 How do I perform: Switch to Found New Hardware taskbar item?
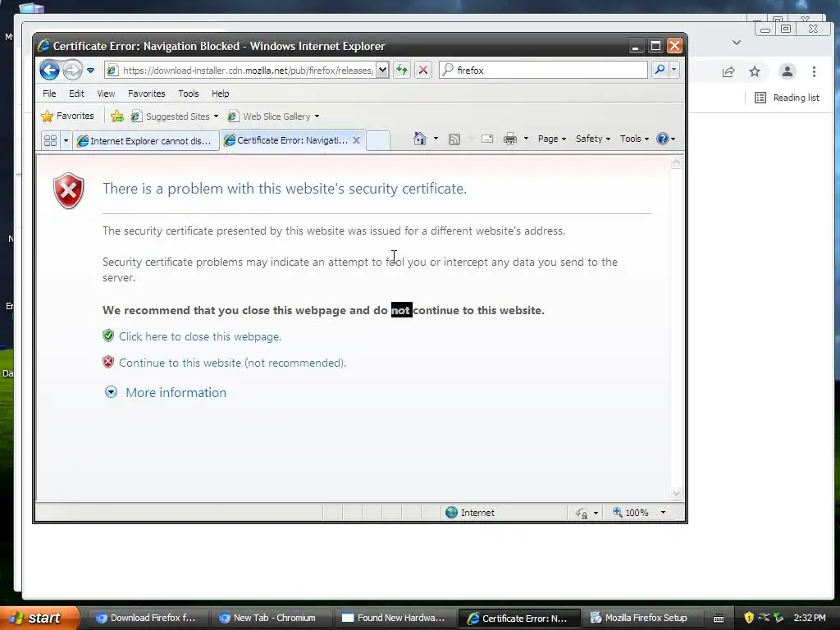coord(393,618)
